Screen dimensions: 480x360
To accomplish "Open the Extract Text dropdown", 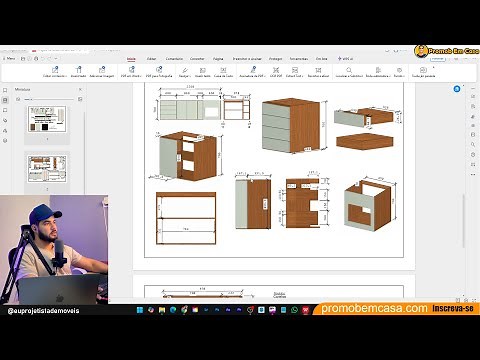I will pyautogui.click(x=295, y=72).
